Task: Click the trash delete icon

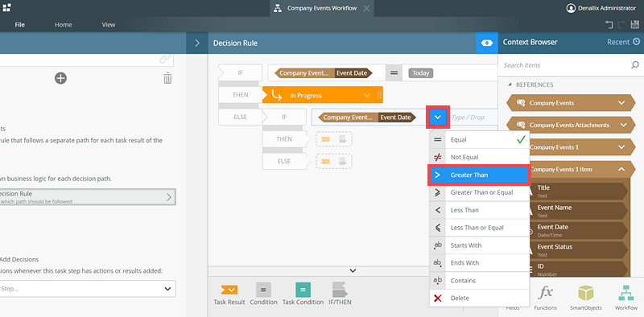Action: (x=167, y=78)
